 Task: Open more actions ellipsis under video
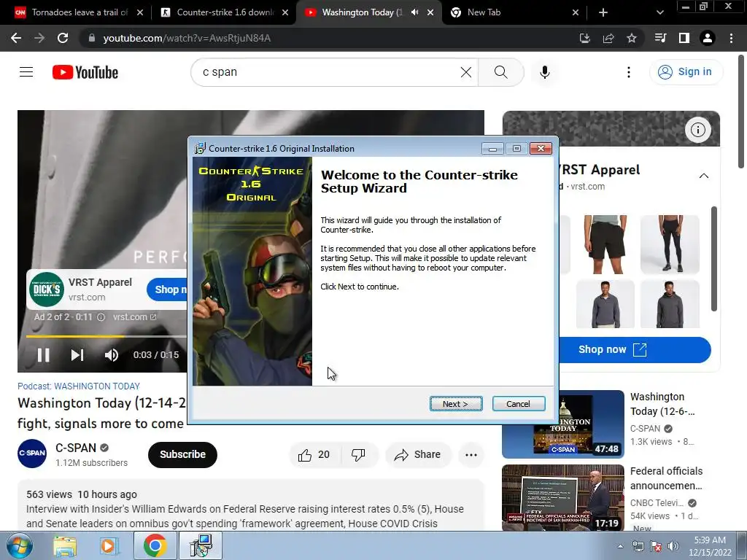pyautogui.click(x=471, y=455)
